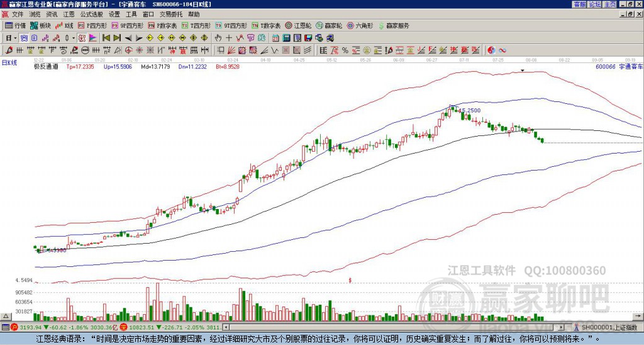Open the P四方形 tool

(92, 25)
